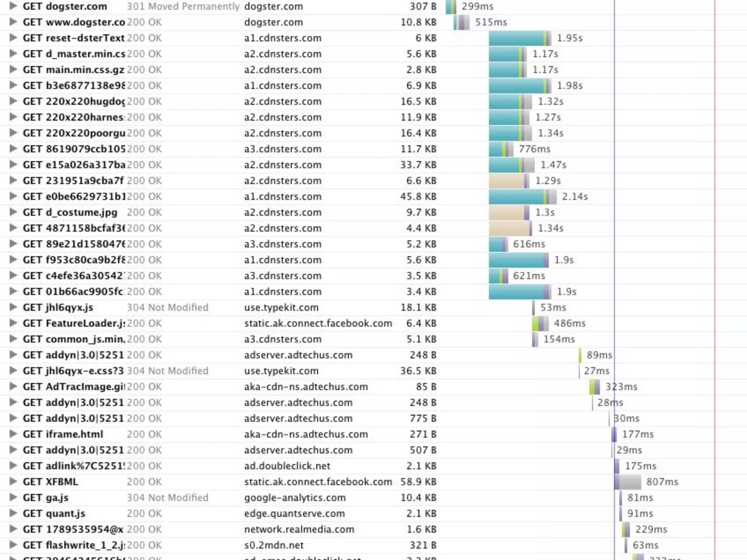Select the GET d_costume.jpg request name

tap(70, 212)
